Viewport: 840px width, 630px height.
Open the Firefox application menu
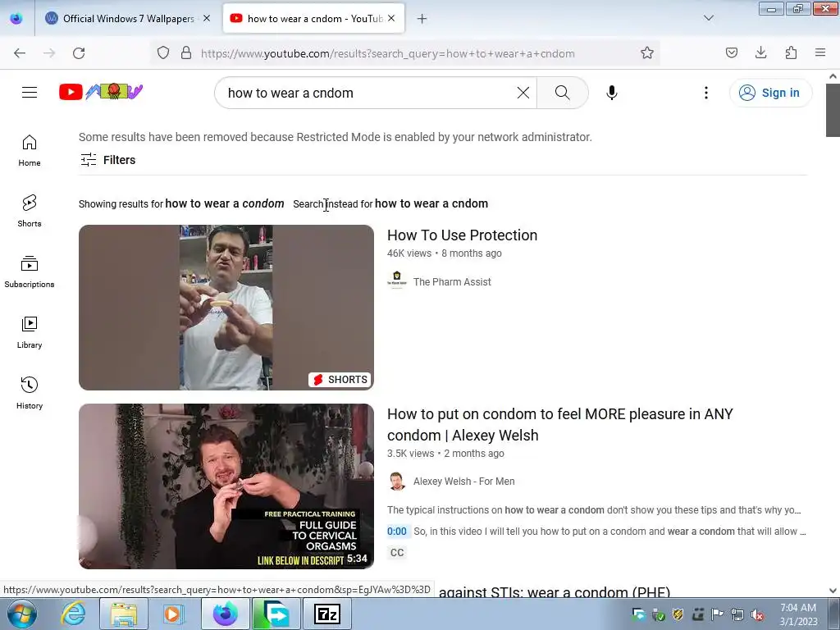819,53
